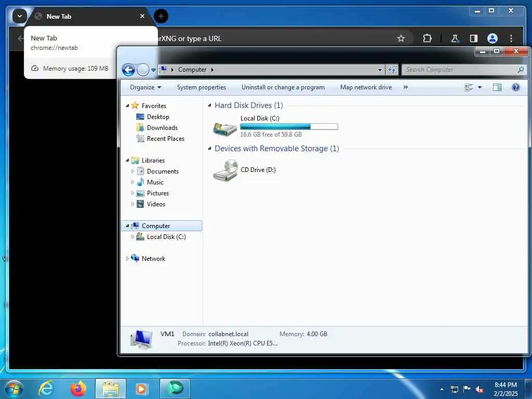Expand the Network tree node

(x=127, y=259)
